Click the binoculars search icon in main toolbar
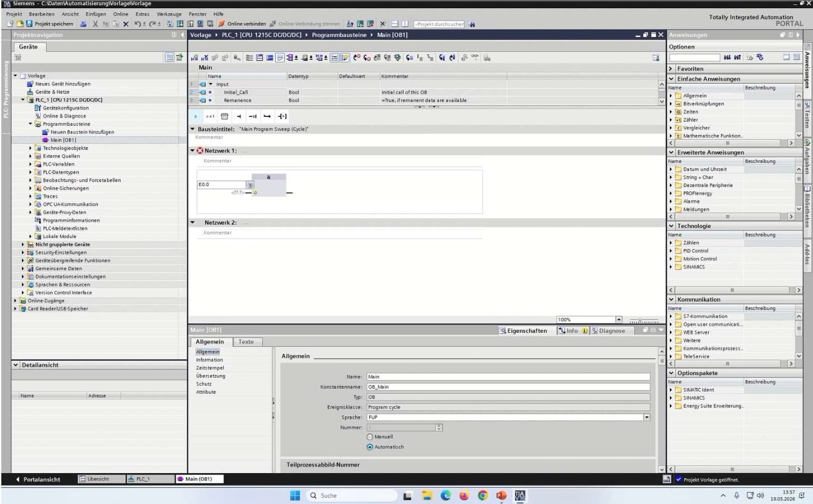Viewport: 813px width, 504px height. click(472, 24)
